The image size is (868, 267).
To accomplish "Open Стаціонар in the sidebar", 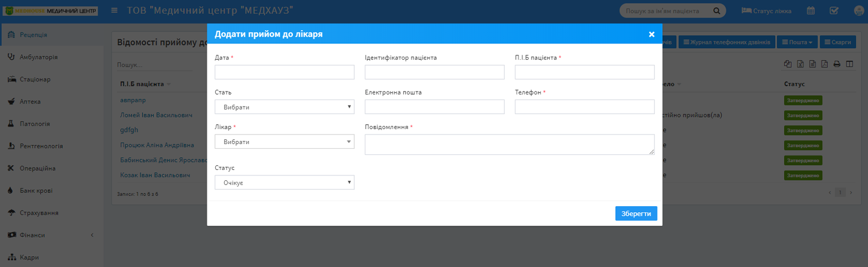I will (52, 80).
